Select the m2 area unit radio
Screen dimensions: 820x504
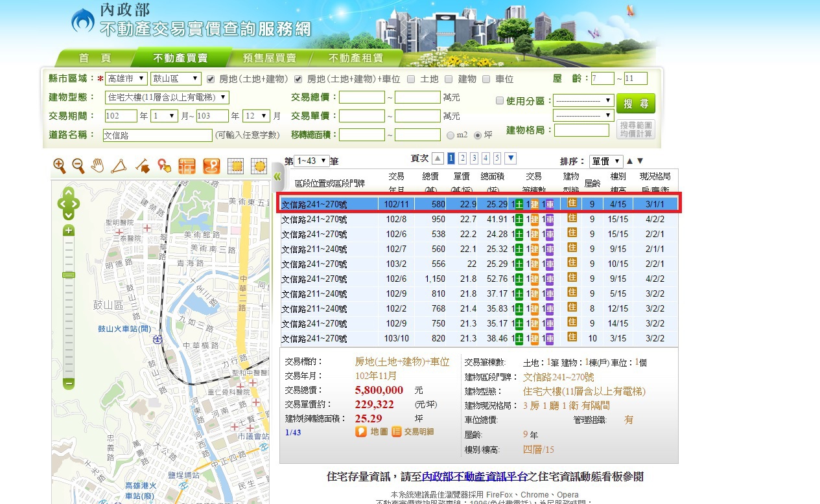[x=451, y=135]
